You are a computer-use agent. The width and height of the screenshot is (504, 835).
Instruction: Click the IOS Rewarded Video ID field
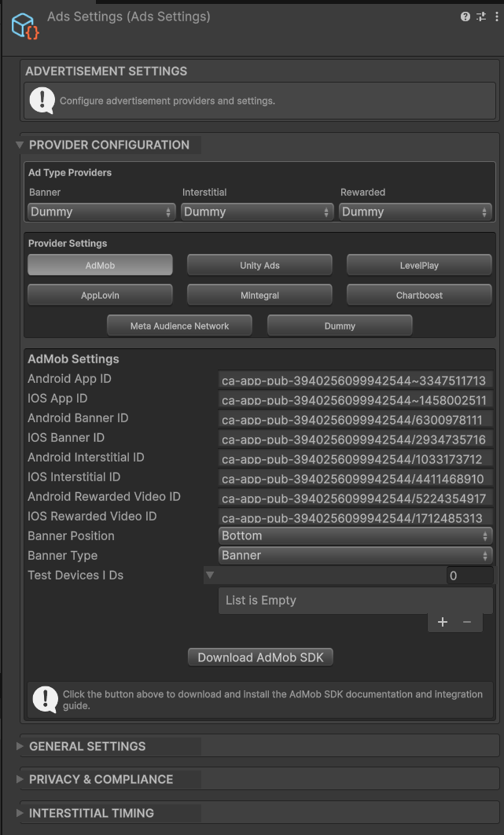click(x=356, y=517)
